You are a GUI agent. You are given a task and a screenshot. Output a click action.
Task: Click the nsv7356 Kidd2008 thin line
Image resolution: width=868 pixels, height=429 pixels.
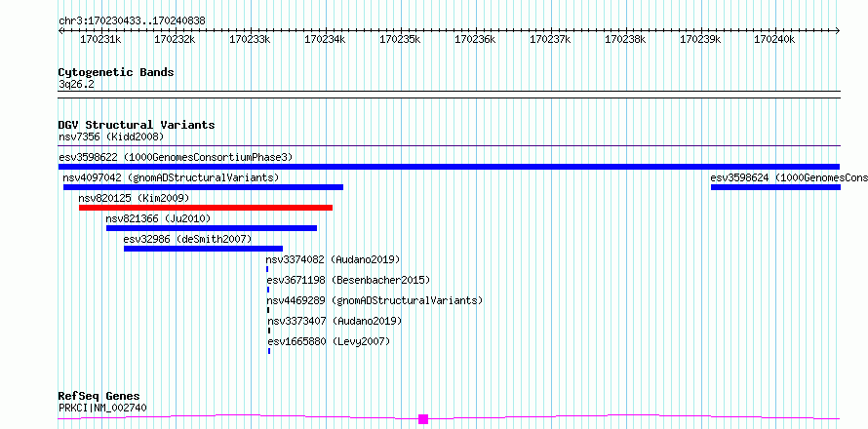tap(449, 146)
